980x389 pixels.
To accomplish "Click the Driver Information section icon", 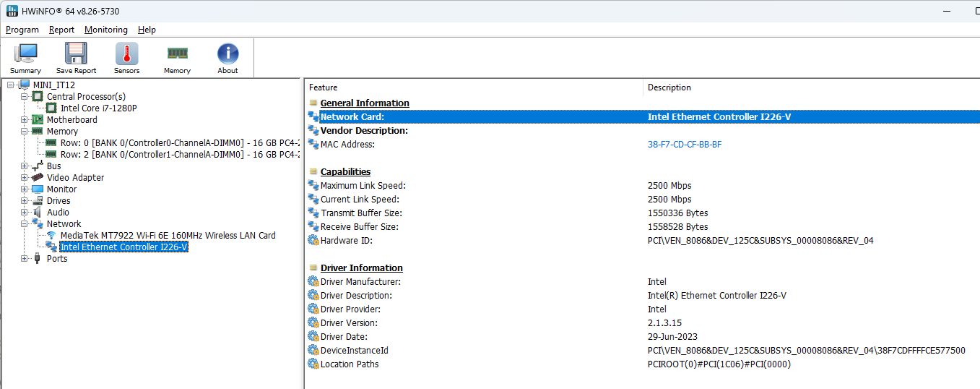I will [x=313, y=268].
